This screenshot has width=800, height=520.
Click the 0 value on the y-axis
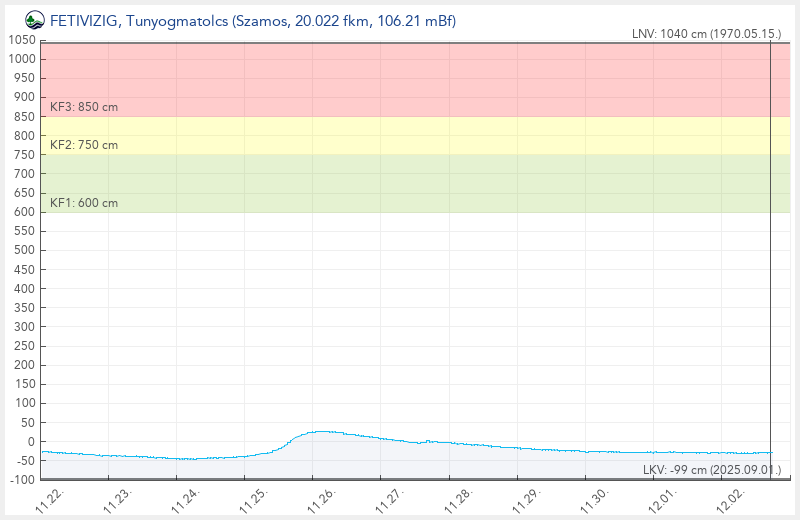click(x=31, y=442)
